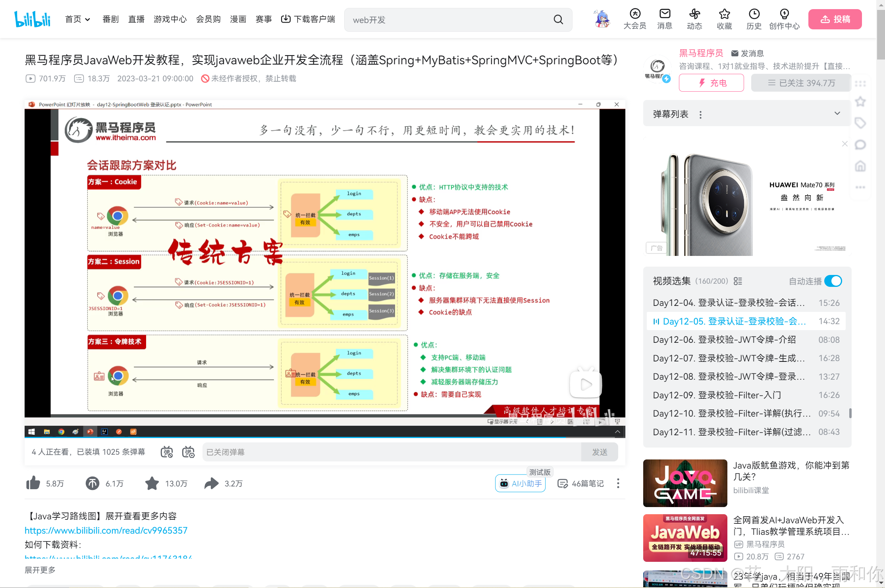Select Day12-06 JWT令牌-介绍 episode
Image resolution: width=885 pixels, height=588 pixels.
click(x=724, y=340)
